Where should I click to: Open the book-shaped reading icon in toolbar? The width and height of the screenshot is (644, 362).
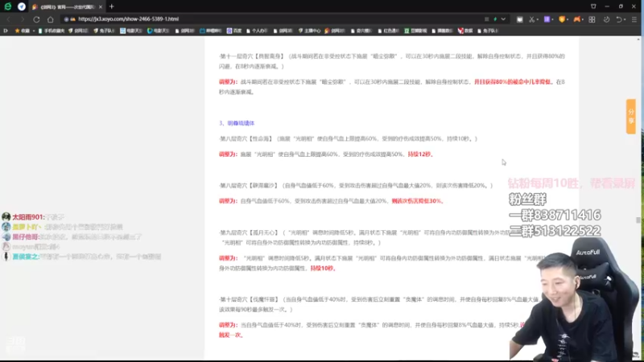click(x=519, y=19)
